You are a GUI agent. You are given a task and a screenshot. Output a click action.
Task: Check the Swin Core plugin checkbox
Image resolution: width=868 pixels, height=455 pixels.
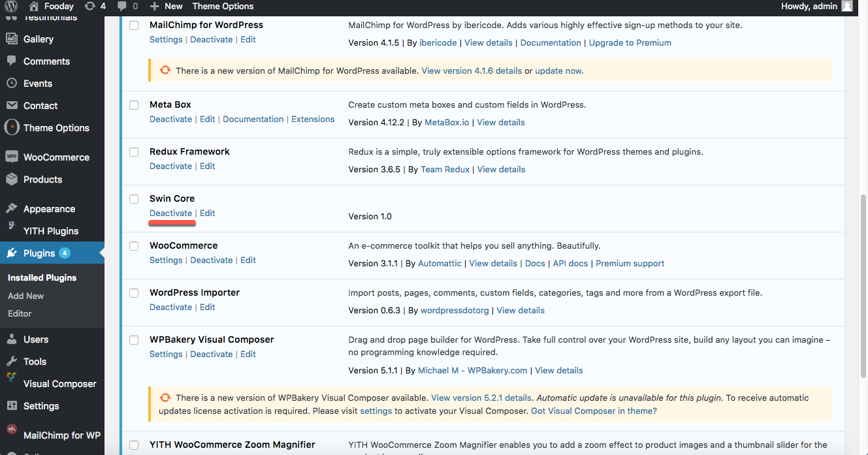point(134,199)
